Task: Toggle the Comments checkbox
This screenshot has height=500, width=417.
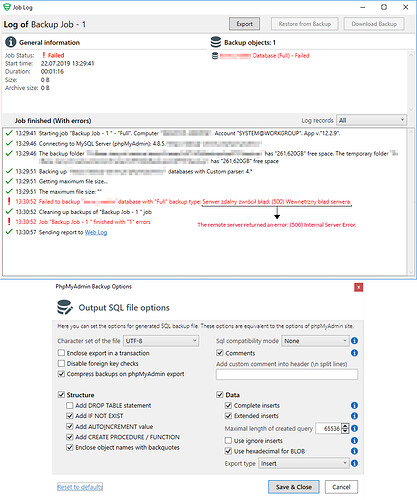Action: coord(220,353)
